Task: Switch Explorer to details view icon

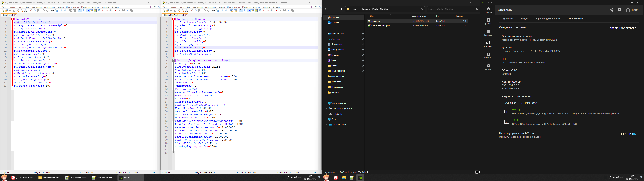Action: coord(476,172)
